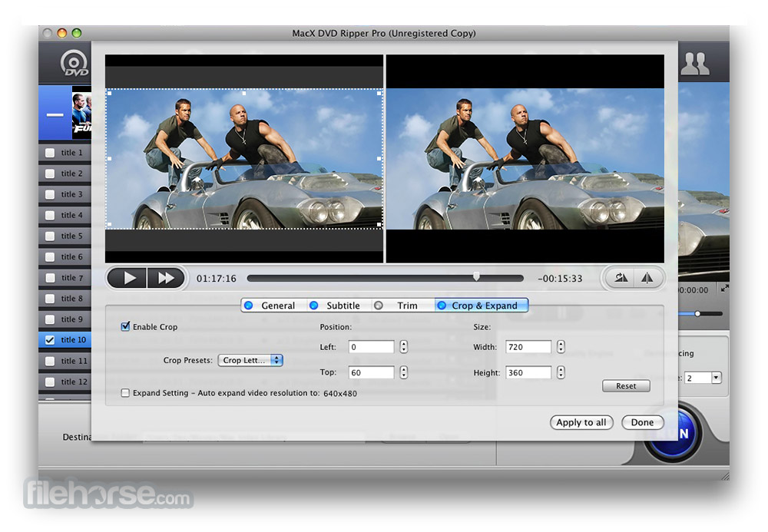This screenshot has height=532, width=768.
Task: Click the Width input field
Action: (x=528, y=346)
